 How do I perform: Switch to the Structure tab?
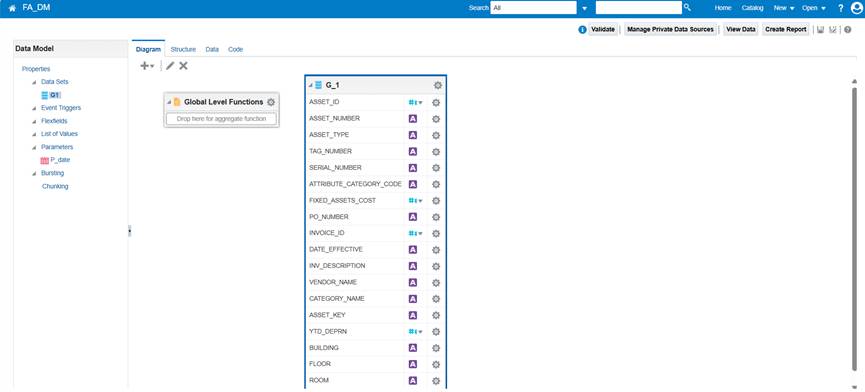point(183,49)
